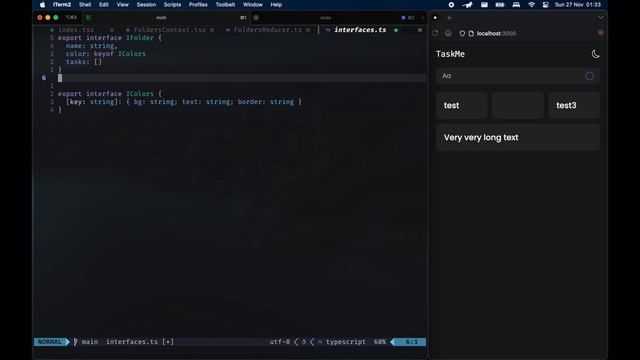Image resolution: width=640 pixels, height=360 pixels.
Task: Open the running animal icon in the menu bar
Action: coord(467,5)
